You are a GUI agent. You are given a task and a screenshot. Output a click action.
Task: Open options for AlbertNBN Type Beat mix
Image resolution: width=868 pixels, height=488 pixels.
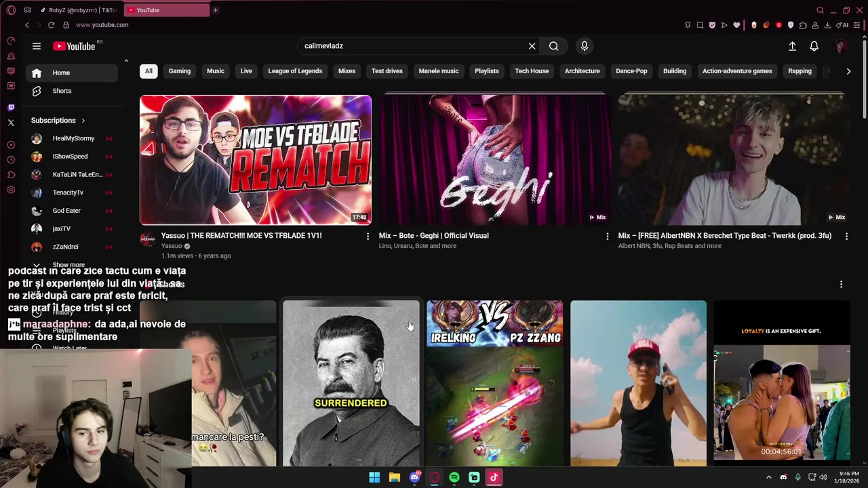pyautogui.click(x=846, y=236)
